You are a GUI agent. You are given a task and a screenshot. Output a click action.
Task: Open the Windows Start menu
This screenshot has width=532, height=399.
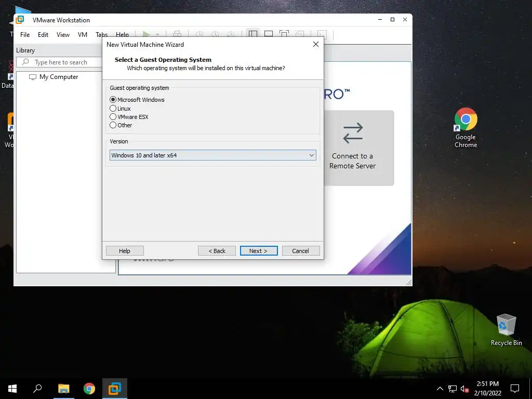click(12, 389)
